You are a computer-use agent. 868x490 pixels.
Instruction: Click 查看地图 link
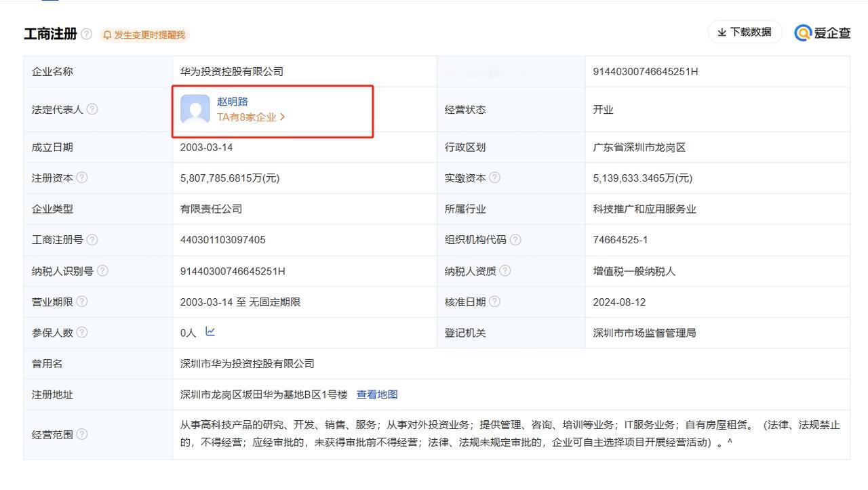[x=377, y=394]
